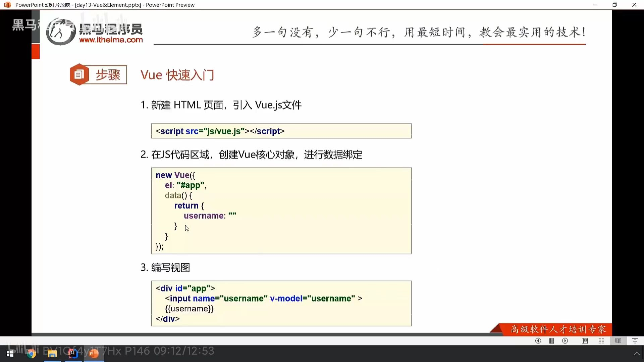
Task: Open File Explorer from taskbar
Action: coord(52,354)
